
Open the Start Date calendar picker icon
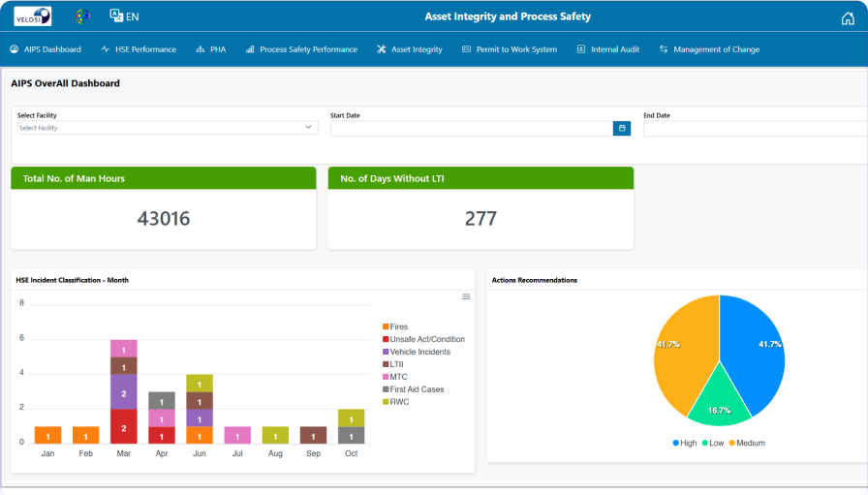[622, 128]
